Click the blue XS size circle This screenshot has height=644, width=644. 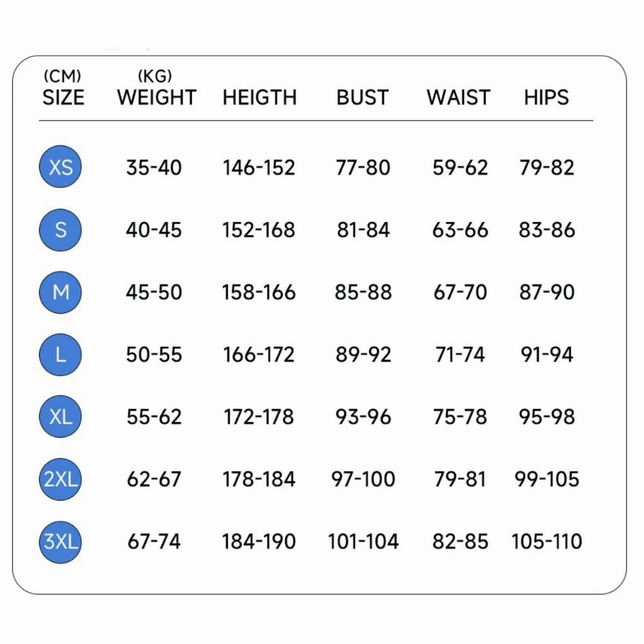click(x=60, y=167)
